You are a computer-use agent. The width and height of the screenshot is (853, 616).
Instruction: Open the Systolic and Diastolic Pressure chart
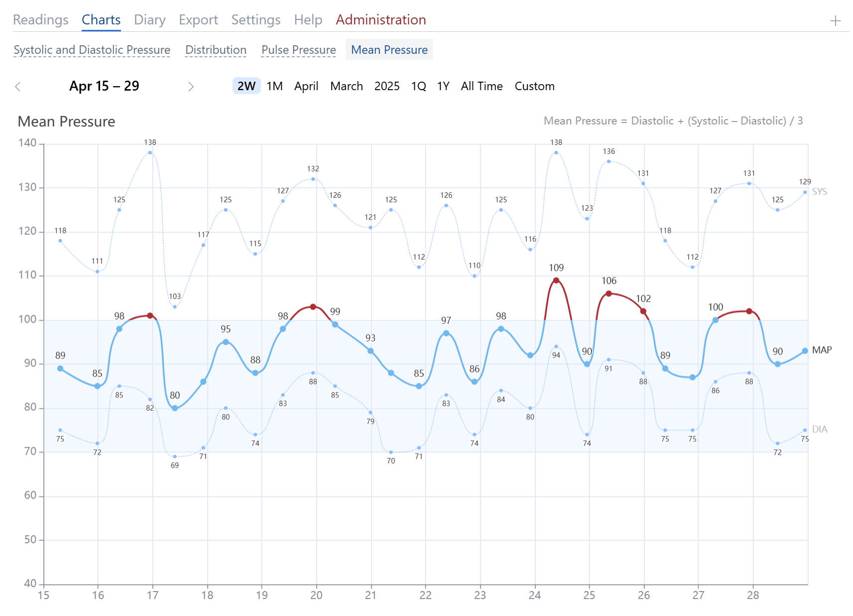pyautogui.click(x=92, y=50)
